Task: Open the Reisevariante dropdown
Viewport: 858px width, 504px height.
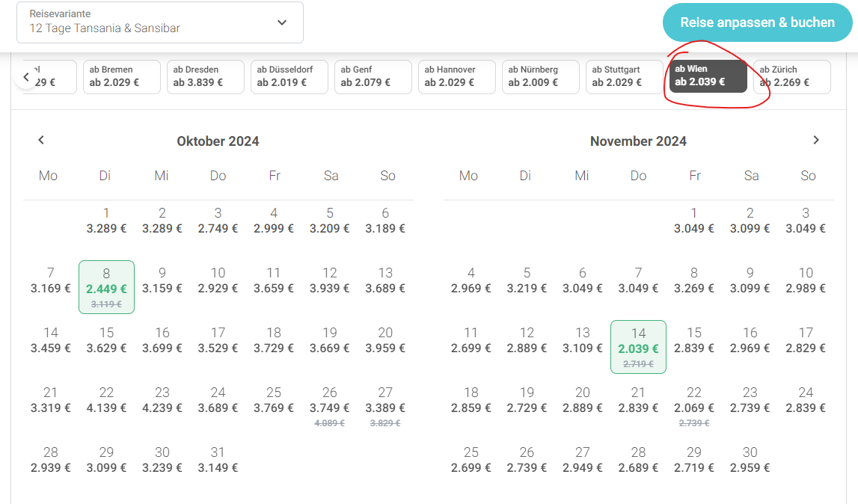Action: 160,22
